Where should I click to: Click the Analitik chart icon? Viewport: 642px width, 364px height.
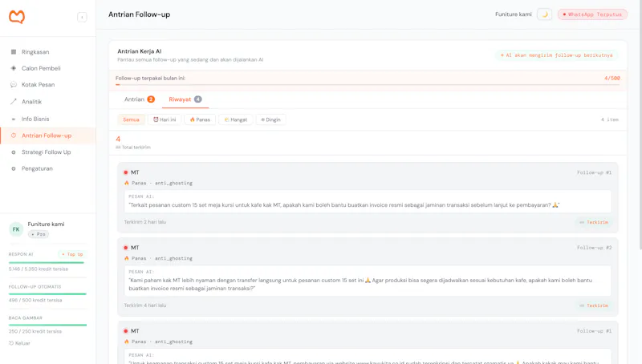(14, 102)
